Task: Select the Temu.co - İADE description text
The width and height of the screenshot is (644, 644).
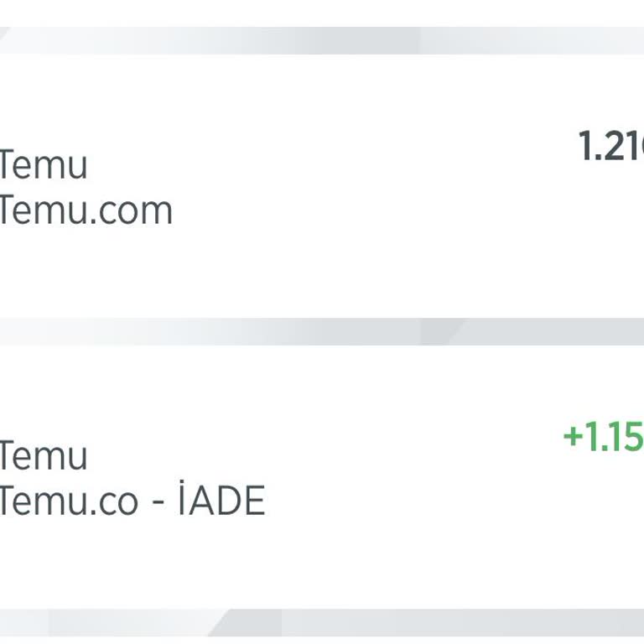Action: [x=132, y=501]
